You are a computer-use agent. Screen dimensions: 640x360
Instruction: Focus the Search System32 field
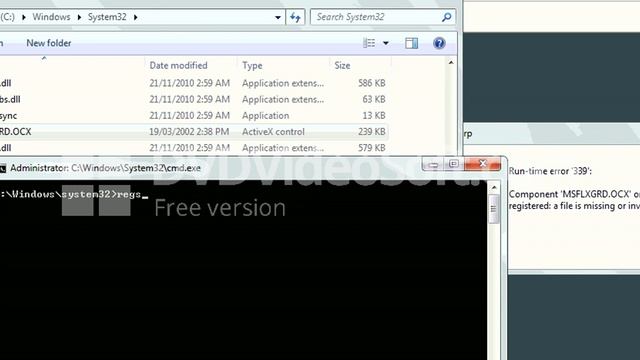(383, 17)
